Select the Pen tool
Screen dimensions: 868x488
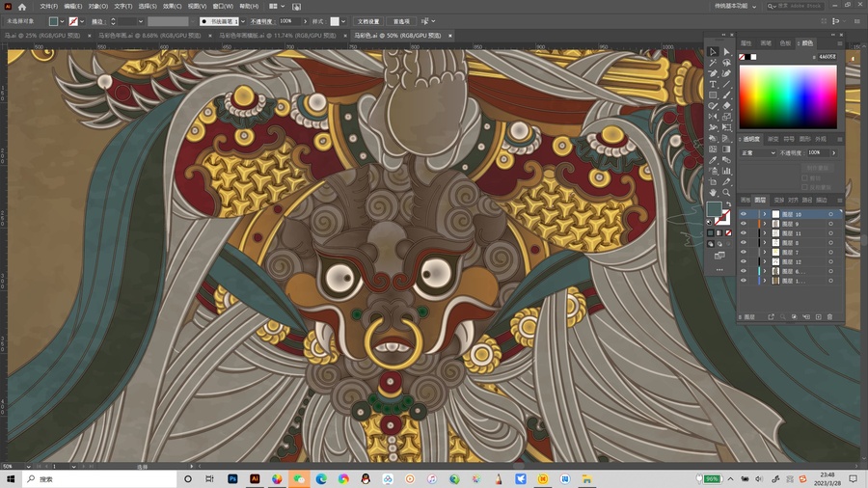click(x=713, y=73)
